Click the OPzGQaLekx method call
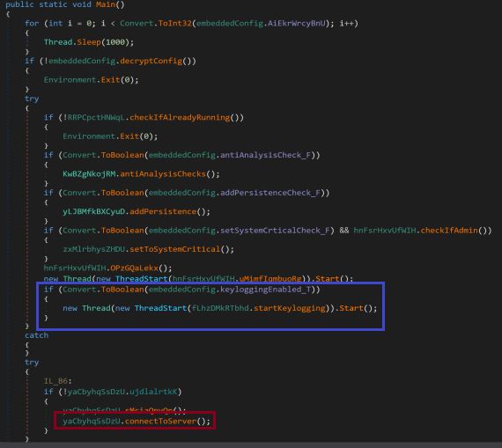502x448 pixels. [x=134, y=268]
